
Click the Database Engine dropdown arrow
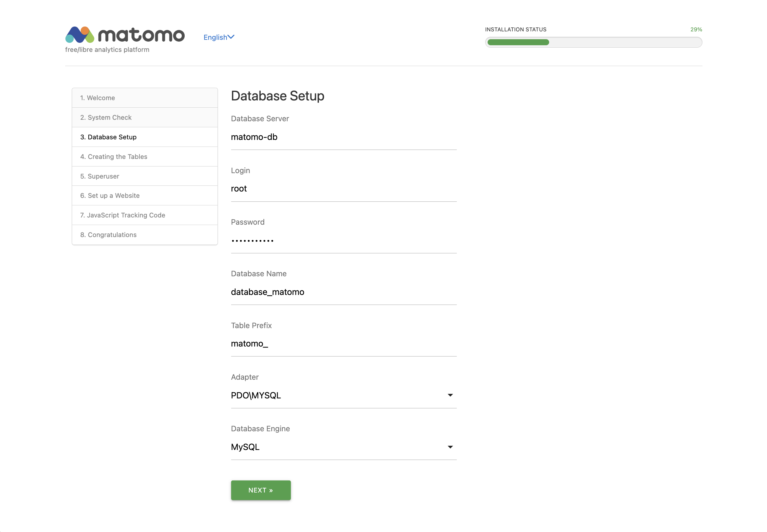pos(450,447)
